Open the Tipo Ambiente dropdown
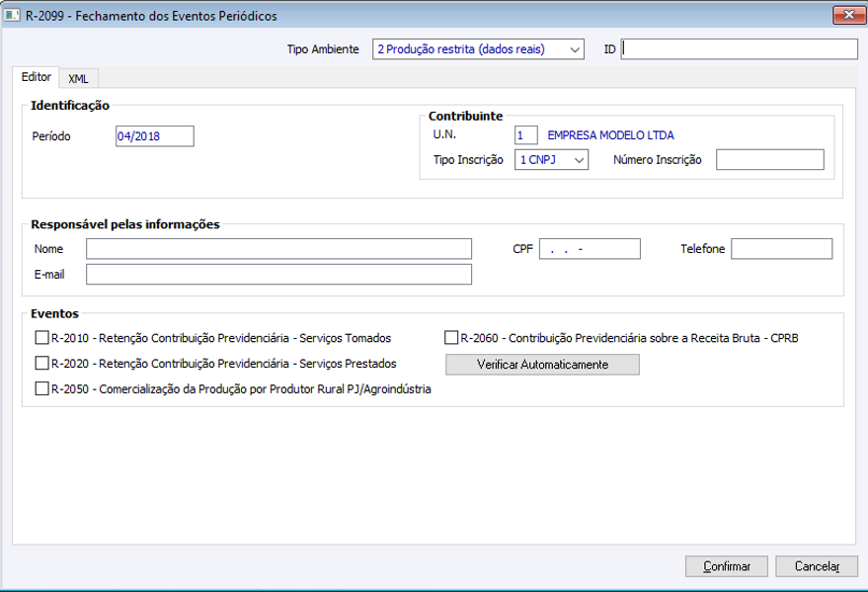 pyautogui.click(x=478, y=49)
